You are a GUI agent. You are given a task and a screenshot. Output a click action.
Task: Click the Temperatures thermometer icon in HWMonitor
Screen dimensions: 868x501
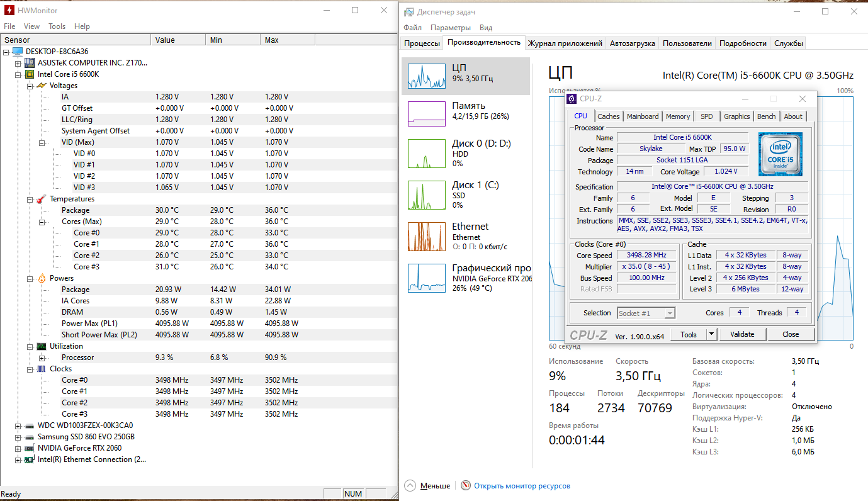click(x=41, y=199)
